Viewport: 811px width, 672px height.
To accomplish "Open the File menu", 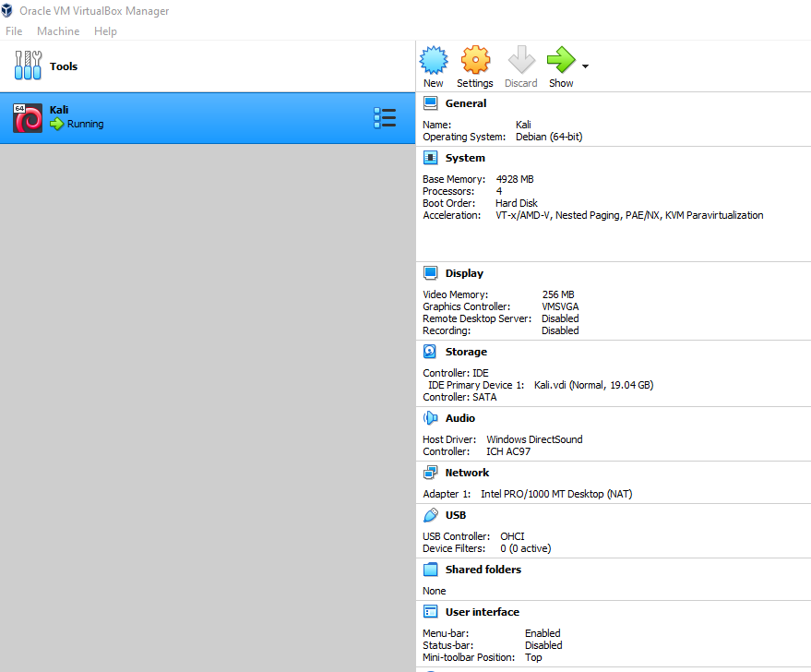I will click(14, 31).
